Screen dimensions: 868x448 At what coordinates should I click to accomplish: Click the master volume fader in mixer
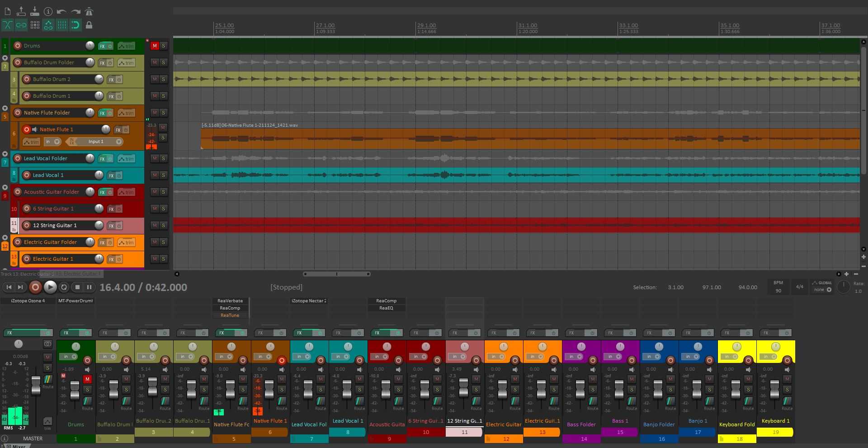tap(36, 386)
